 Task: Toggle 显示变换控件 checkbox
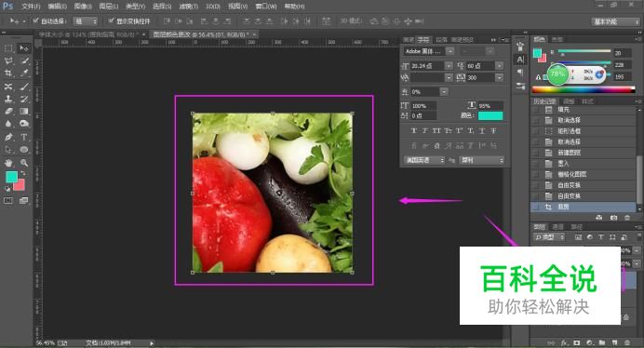click(111, 20)
